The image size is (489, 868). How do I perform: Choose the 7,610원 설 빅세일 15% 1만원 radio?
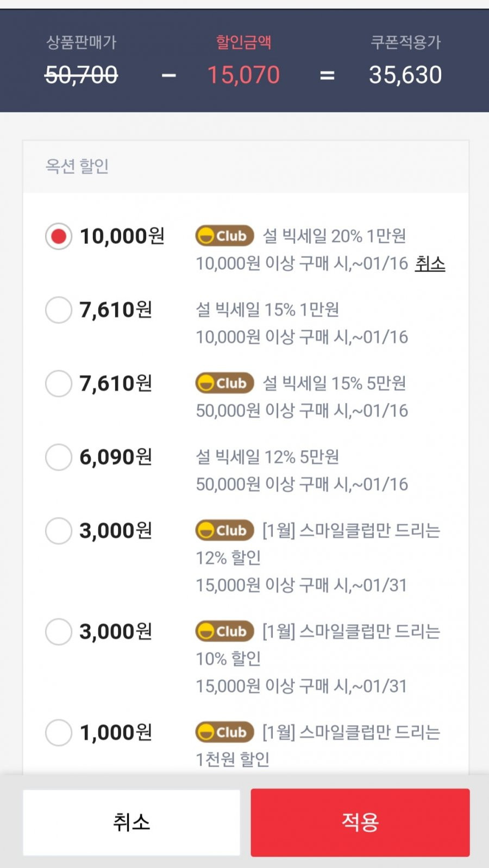click(x=59, y=310)
